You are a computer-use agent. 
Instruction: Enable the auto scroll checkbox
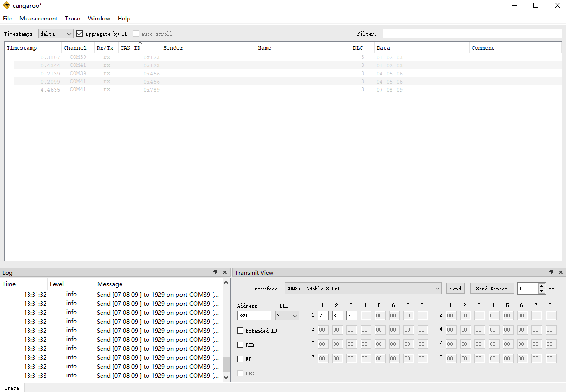click(136, 34)
